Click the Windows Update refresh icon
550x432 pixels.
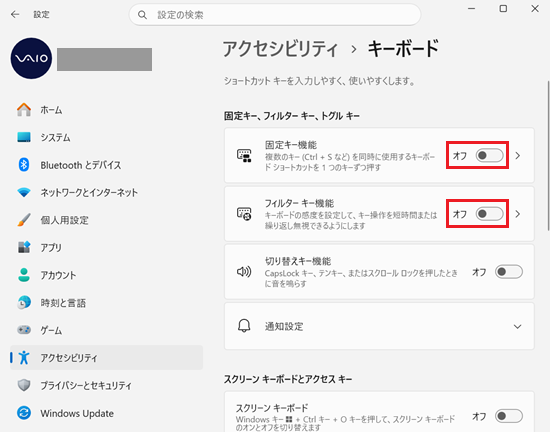pos(24,413)
